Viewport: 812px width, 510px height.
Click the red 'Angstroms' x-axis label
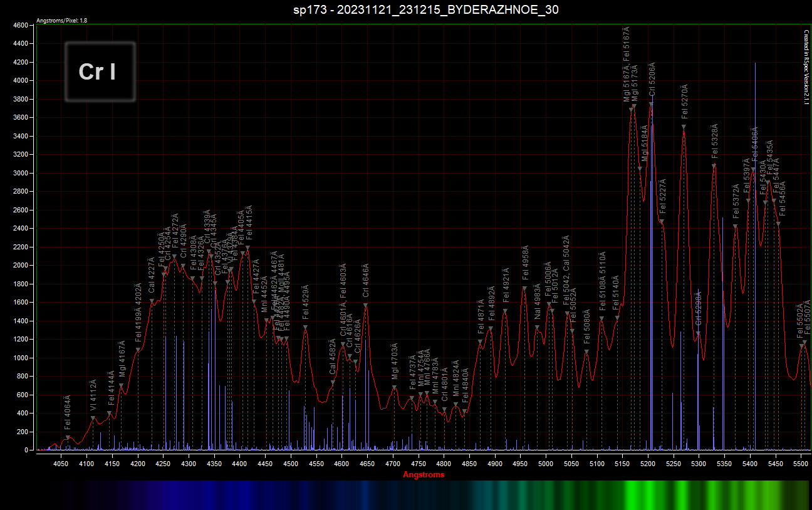424,474
